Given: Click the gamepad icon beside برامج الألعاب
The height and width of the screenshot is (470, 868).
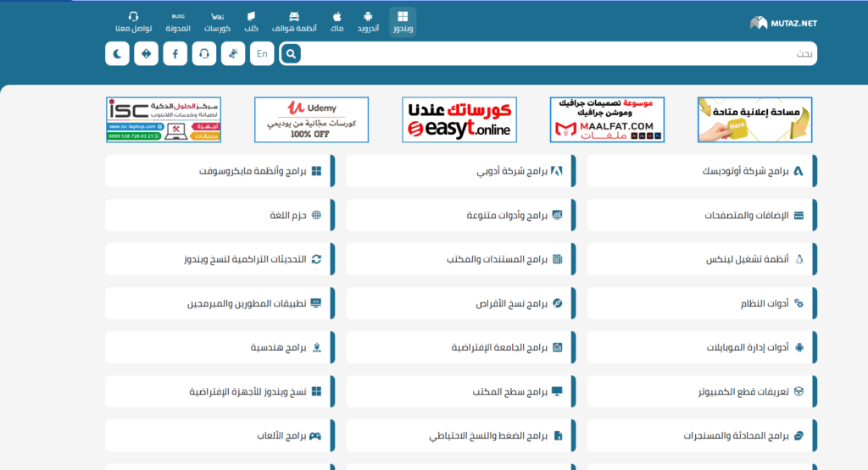Looking at the screenshot, I should [x=315, y=435].
